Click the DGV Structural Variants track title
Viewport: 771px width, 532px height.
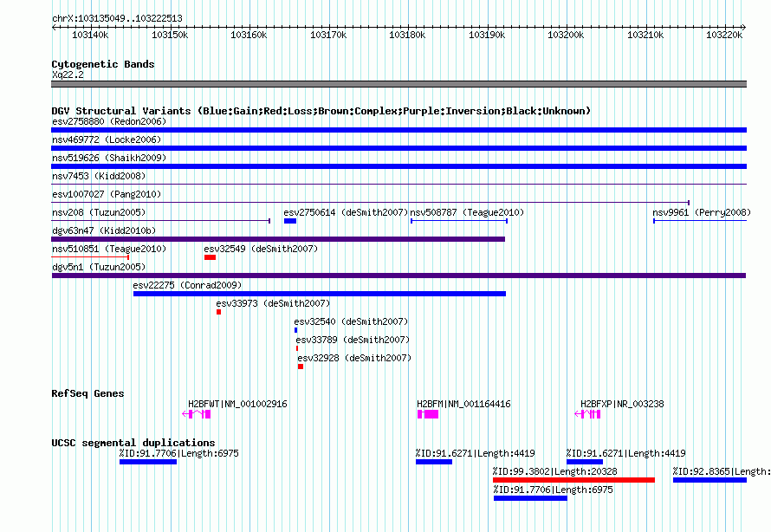[x=321, y=111]
